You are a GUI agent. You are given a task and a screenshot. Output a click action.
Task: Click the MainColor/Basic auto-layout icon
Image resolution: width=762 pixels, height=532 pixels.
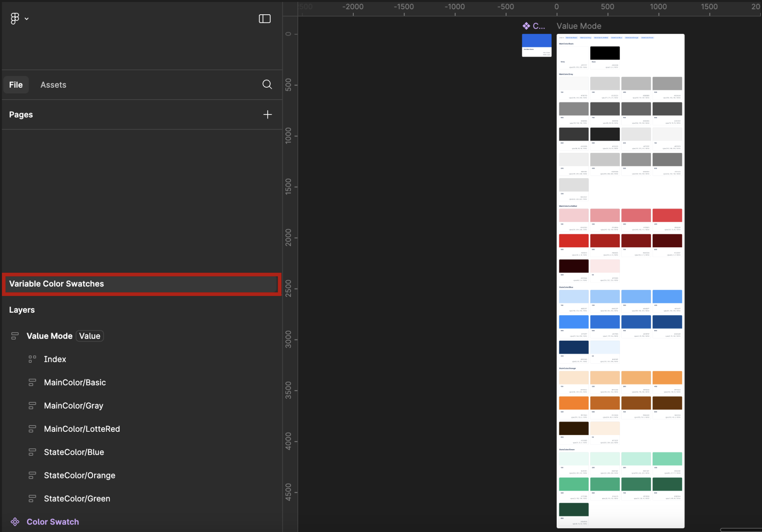(32, 383)
